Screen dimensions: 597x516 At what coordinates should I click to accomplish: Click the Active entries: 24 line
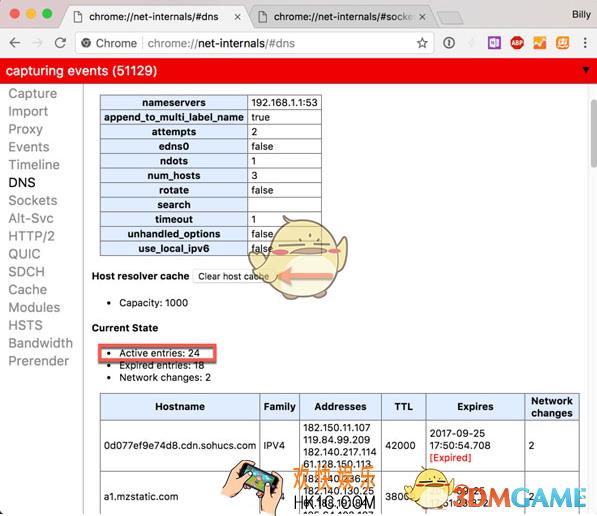[x=159, y=353]
